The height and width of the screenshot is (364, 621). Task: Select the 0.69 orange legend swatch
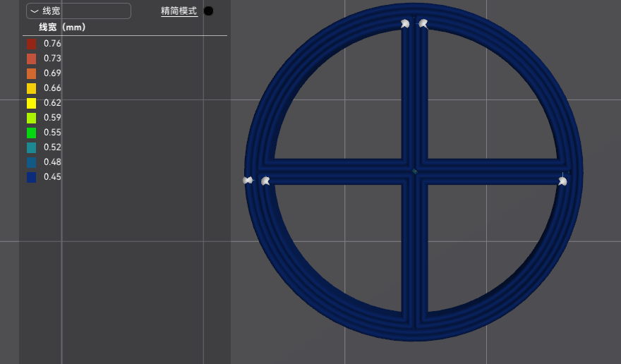(31, 73)
